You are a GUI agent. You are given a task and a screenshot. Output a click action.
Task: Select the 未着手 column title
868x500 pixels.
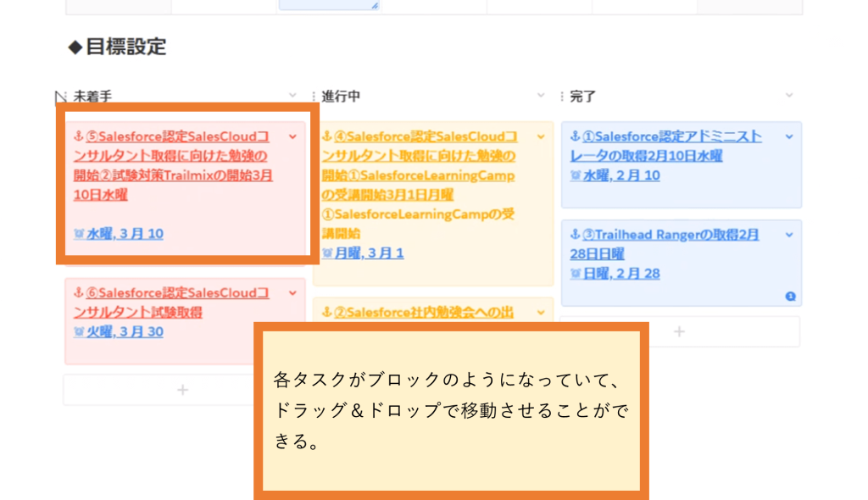pos(92,97)
